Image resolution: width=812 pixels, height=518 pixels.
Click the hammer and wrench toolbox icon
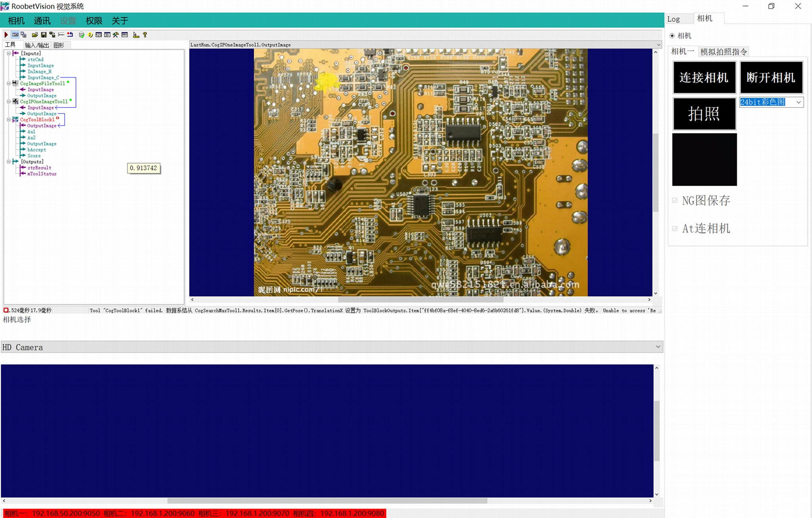click(116, 35)
